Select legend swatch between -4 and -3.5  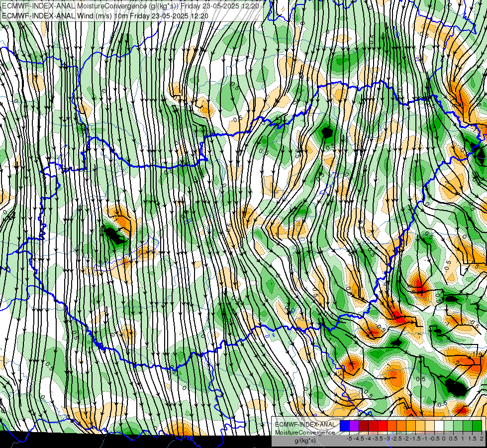(x=373, y=426)
